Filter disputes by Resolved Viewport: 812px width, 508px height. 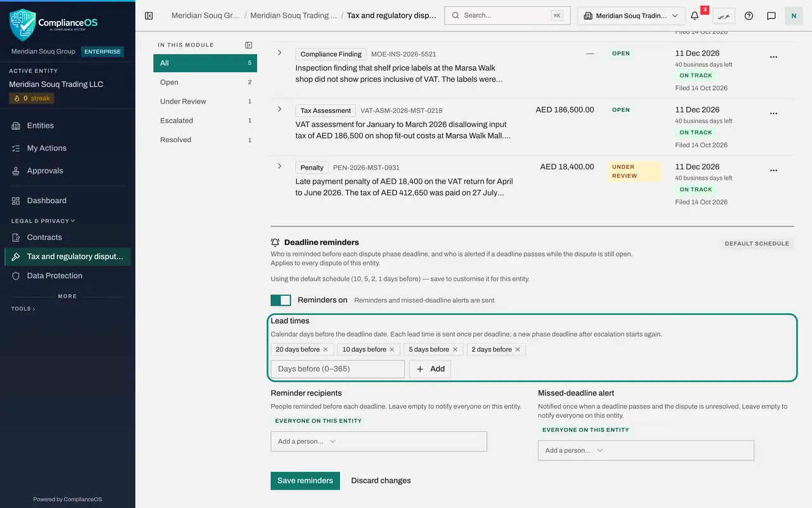[x=205, y=140]
